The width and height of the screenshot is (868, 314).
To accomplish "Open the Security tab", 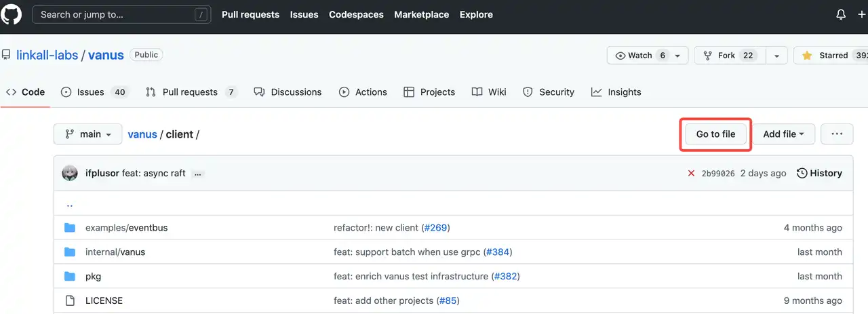I will click(x=549, y=92).
